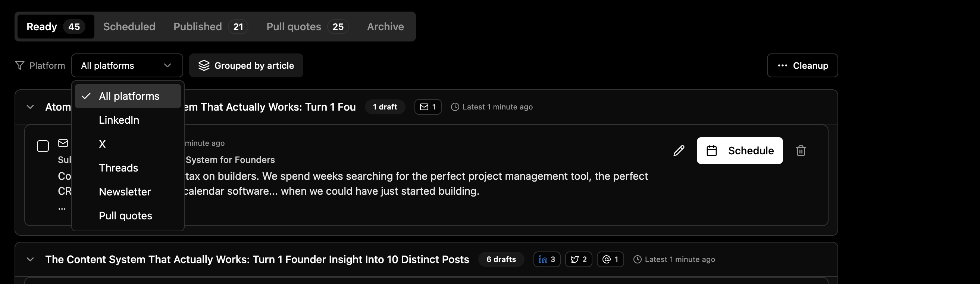Click the 21 count on Published tab
The image size is (980, 284).
[x=238, y=27]
